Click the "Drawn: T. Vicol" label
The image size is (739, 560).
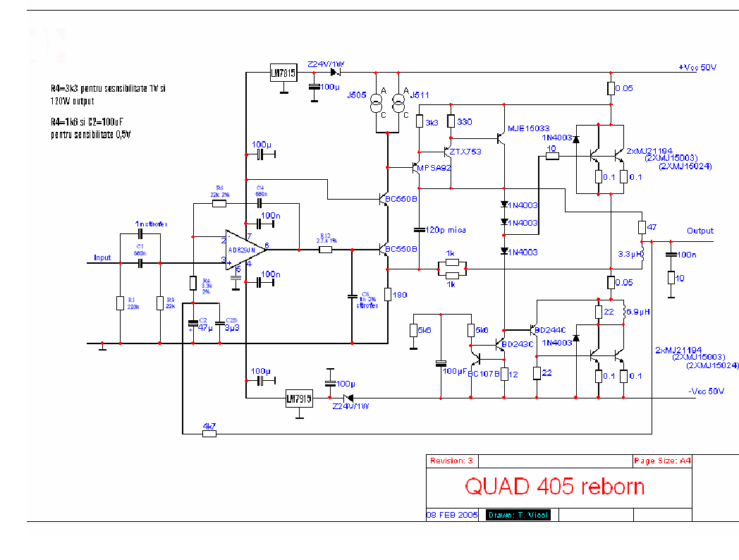click(518, 515)
